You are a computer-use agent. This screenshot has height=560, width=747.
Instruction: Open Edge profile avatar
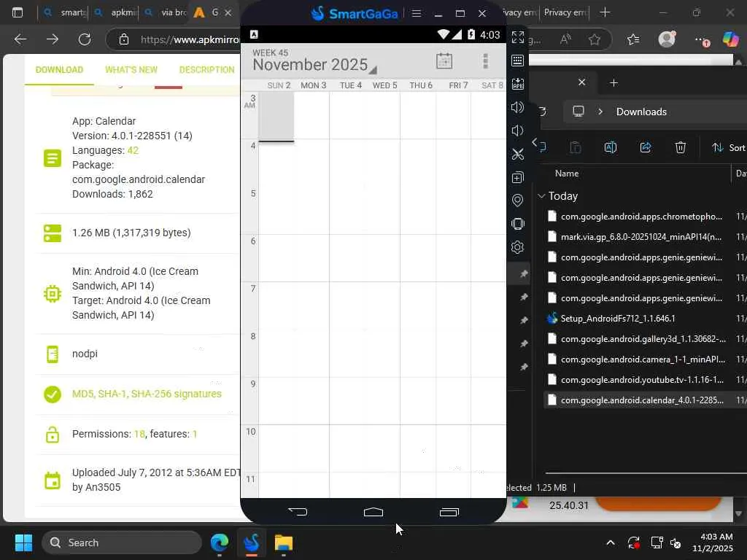click(667, 39)
